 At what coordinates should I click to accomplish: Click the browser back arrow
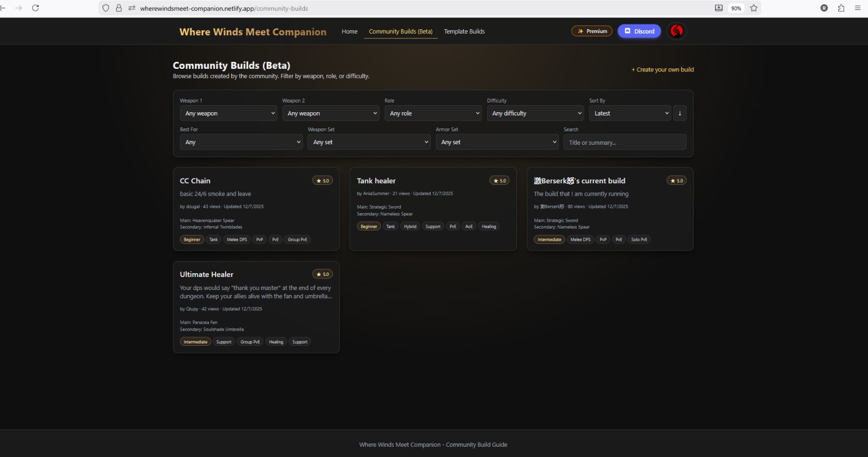tap(3, 8)
